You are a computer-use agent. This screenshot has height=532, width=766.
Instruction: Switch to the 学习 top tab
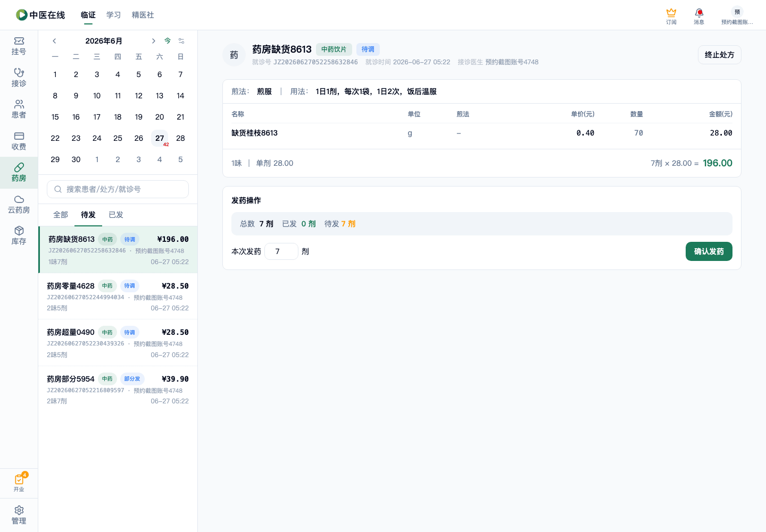coord(114,15)
